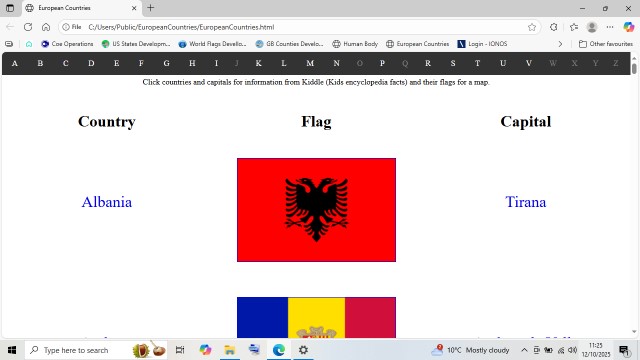Open Copilot app on taskbar
Viewport: 640px width, 360px height.
[205, 350]
